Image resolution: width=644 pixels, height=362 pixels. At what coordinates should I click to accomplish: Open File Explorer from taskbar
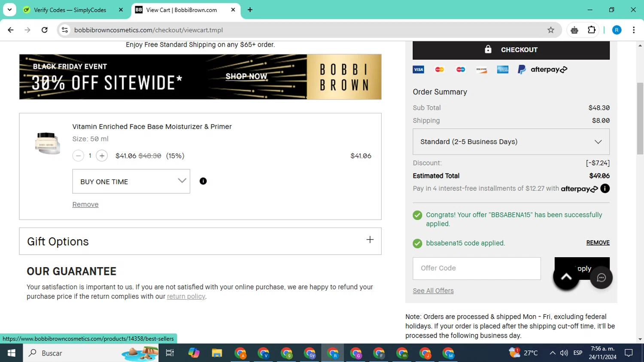(x=217, y=353)
